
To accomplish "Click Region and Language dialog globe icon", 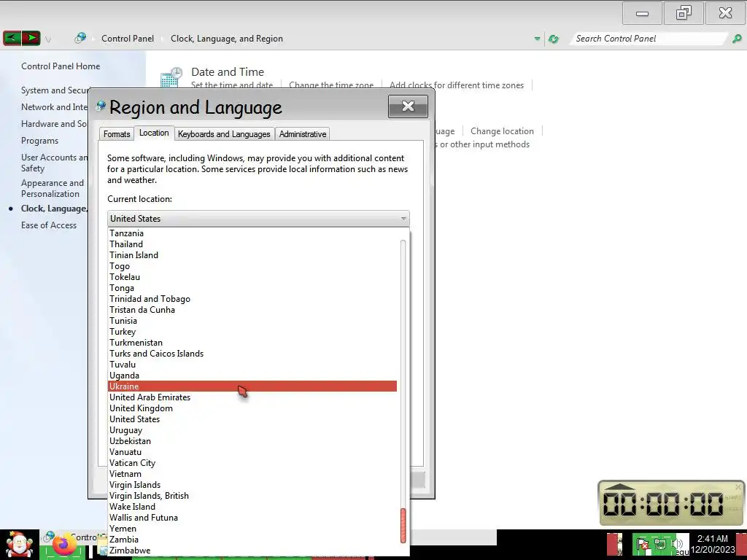I will click(x=101, y=106).
